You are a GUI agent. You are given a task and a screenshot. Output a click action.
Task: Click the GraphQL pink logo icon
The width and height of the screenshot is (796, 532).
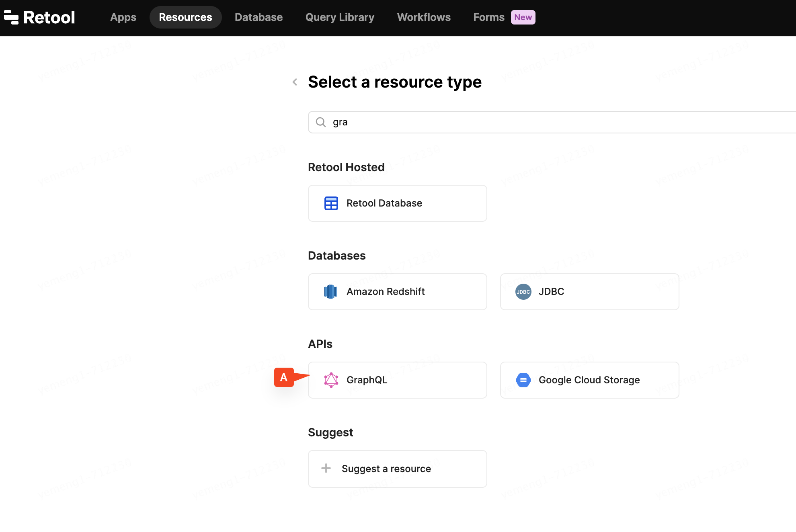[331, 380]
